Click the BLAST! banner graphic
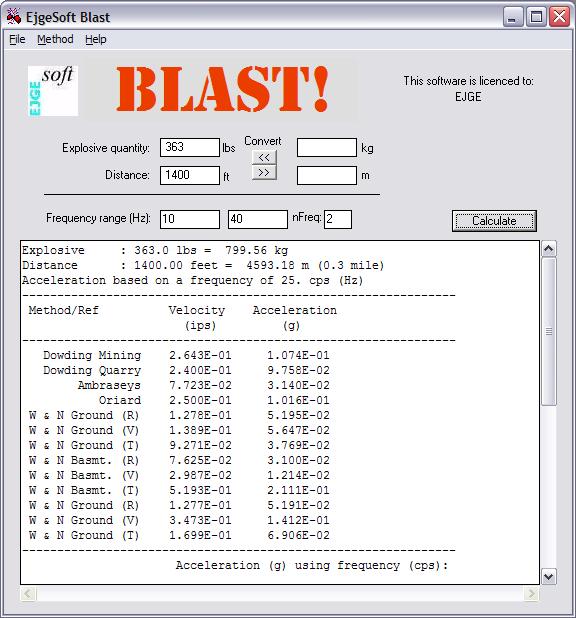Image resolution: width=576 pixels, height=618 pixels. (x=222, y=90)
